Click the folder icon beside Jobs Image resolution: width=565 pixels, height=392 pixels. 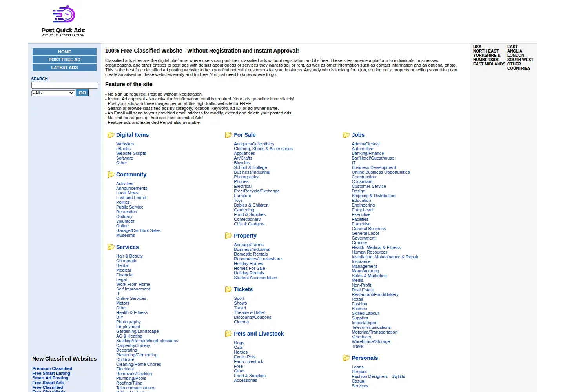[x=346, y=135]
